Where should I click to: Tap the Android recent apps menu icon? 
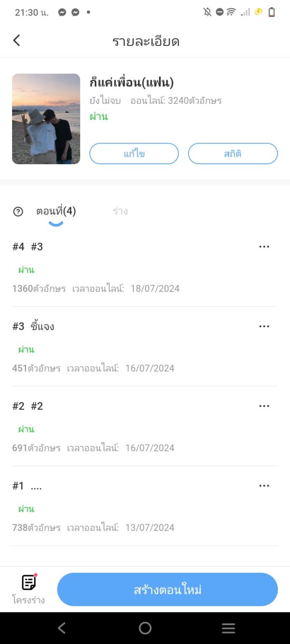pos(228,628)
